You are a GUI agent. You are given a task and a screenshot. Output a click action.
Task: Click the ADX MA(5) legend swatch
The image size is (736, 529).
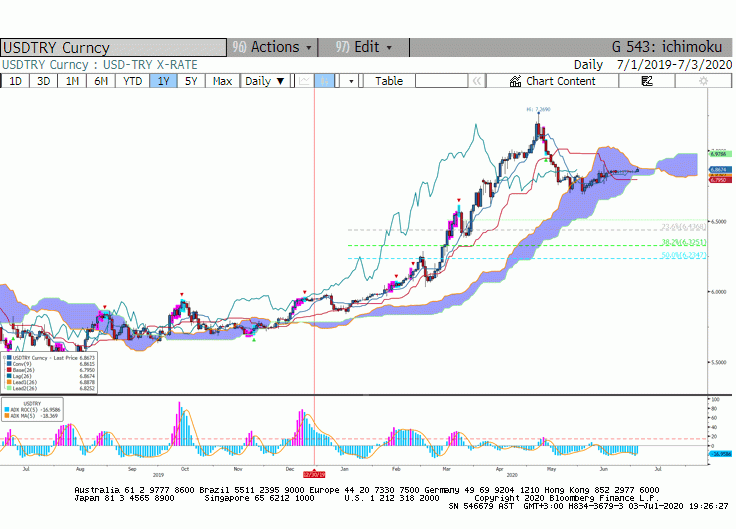tap(7, 416)
